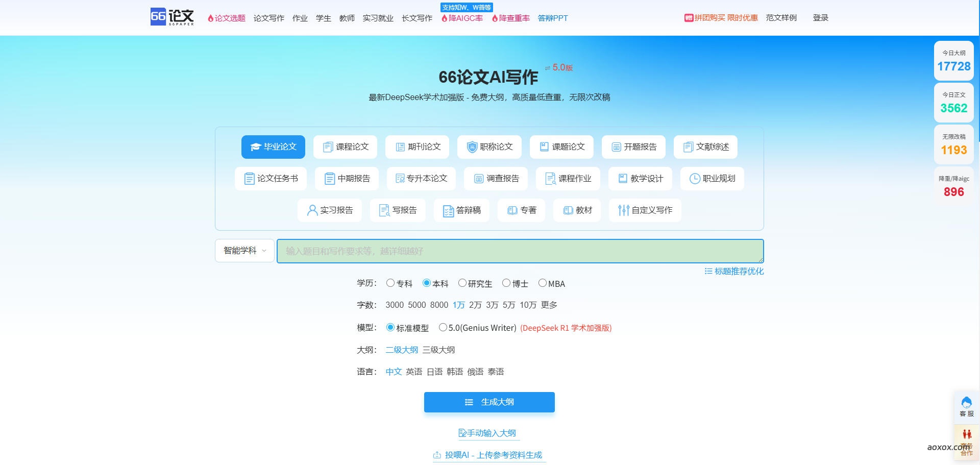Viewport: 980px width, 465px height.
Task: Click 更多 word count options
Action: point(549,305)
